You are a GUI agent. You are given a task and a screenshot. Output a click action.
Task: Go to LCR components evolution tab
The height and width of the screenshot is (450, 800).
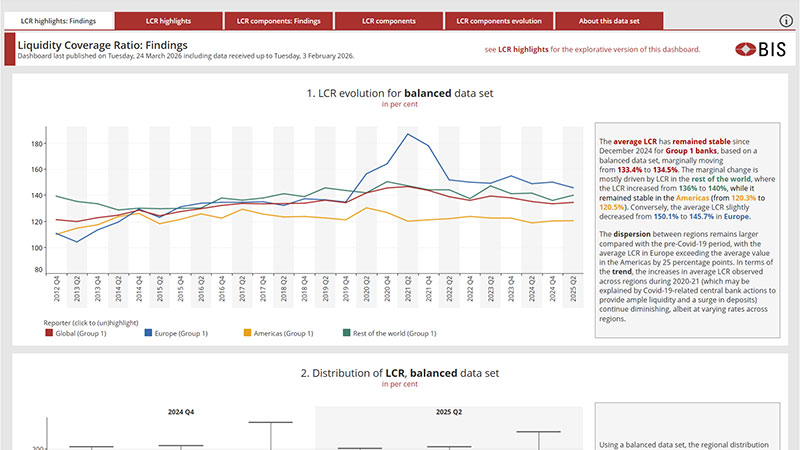[x=499, y=21]
